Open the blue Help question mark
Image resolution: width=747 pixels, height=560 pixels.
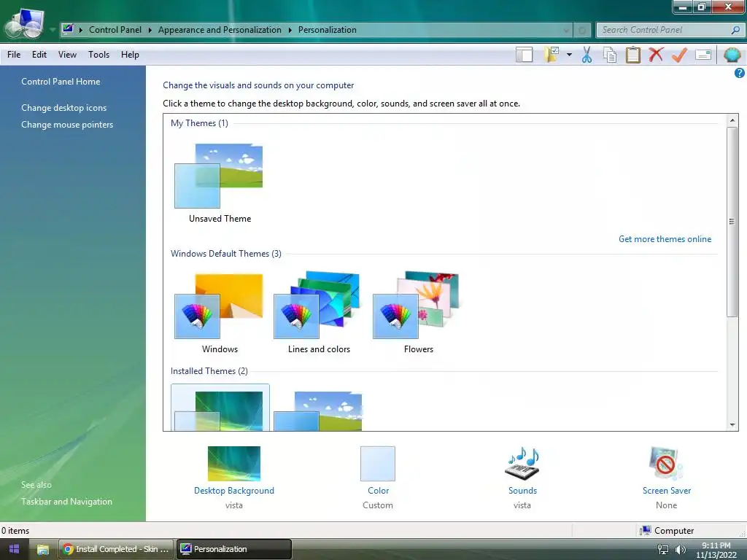click(x=739, y=73)
